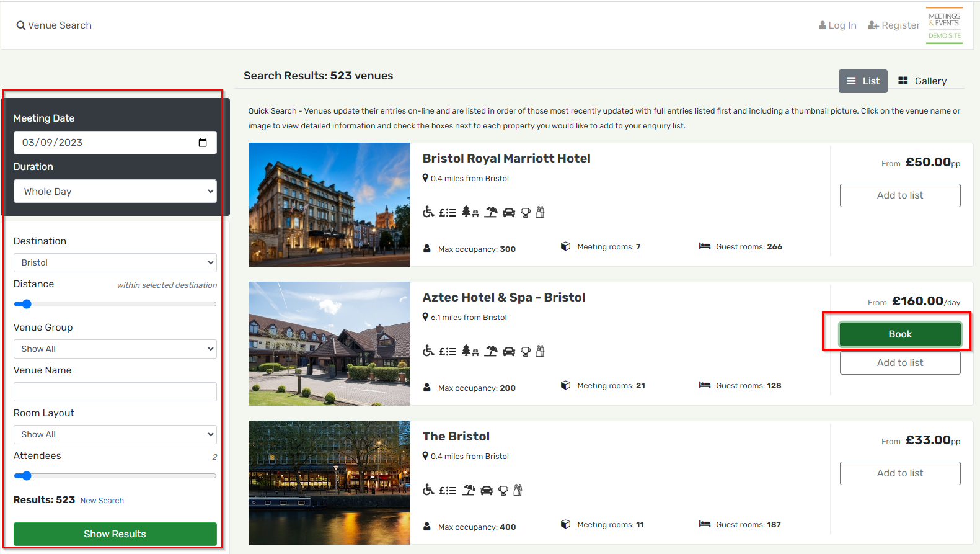The image size is (980, 554).
Task: Switch to List view
Action: point(863,81)
